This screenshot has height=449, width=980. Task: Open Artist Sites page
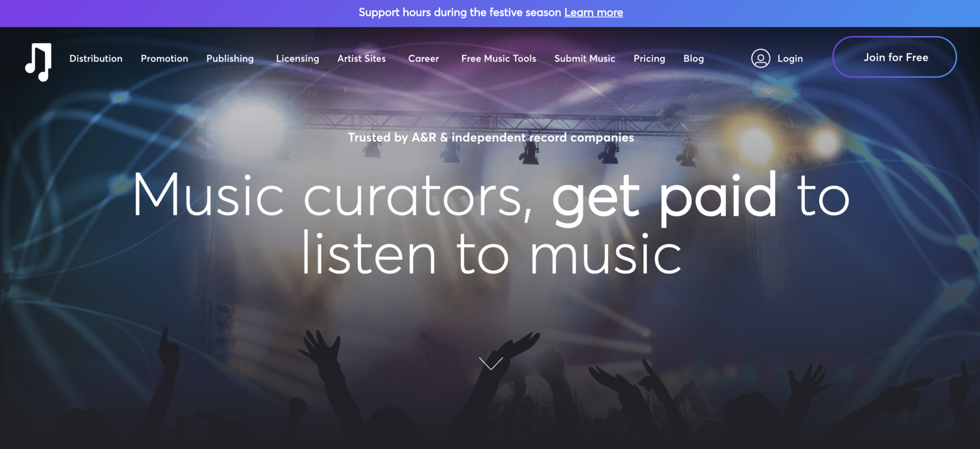click(361, 58)
